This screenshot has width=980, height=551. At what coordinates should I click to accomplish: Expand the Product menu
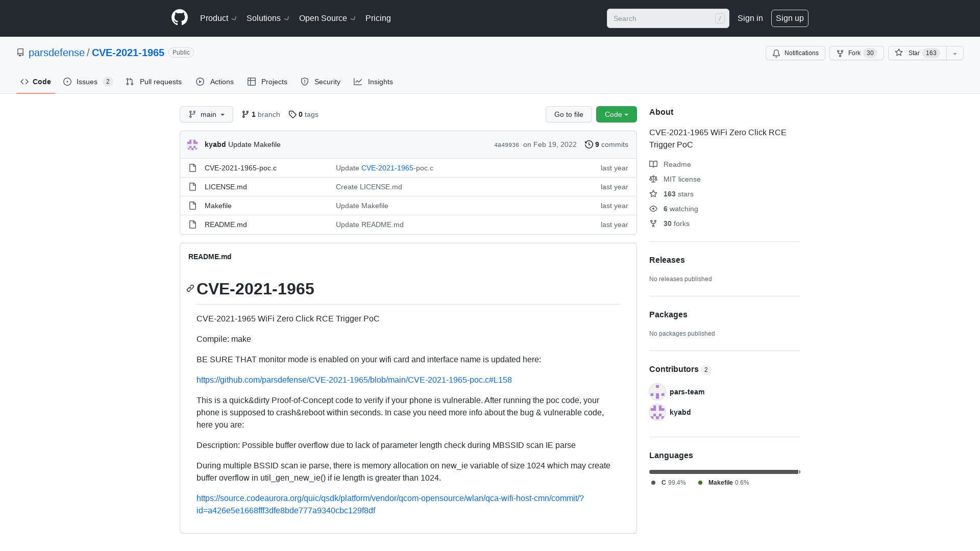(218, 18)
